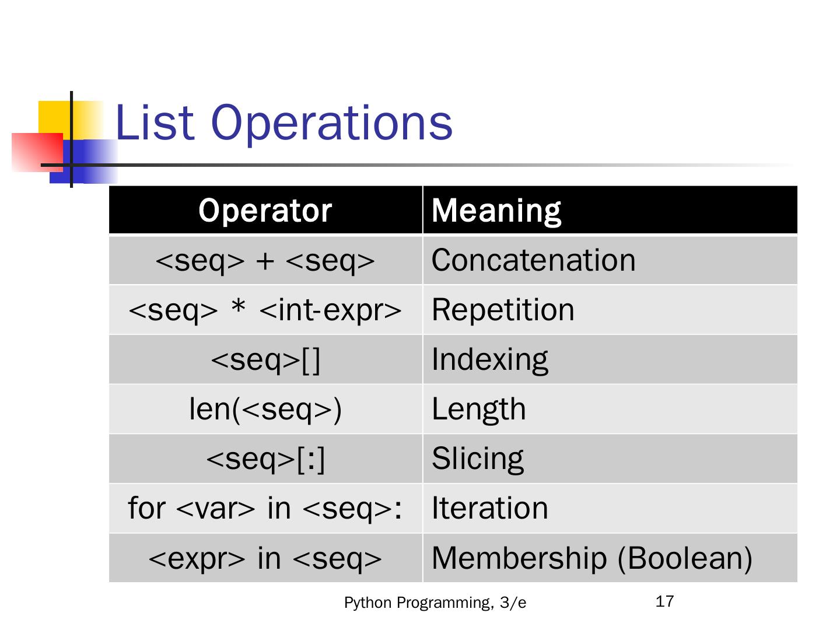Click the "Indexing" meaning cell
This screenshot has height=630, width=840.
click(490, 359)
